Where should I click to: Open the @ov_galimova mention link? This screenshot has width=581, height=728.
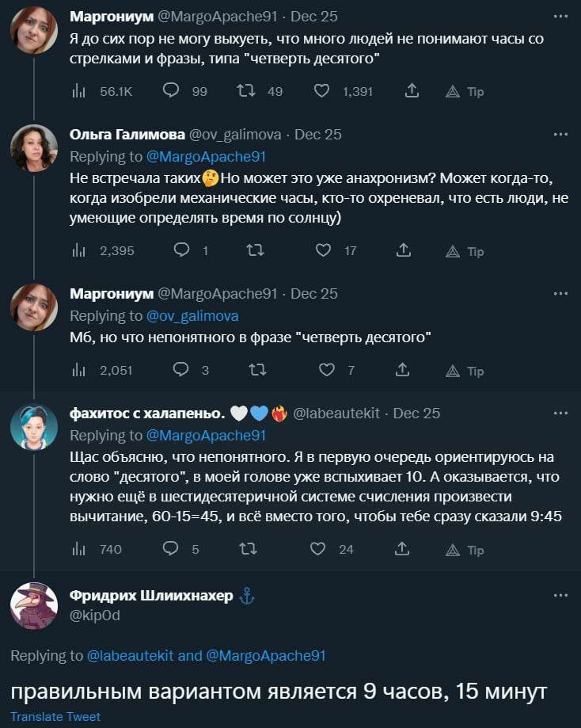click(x=192, y=315)
